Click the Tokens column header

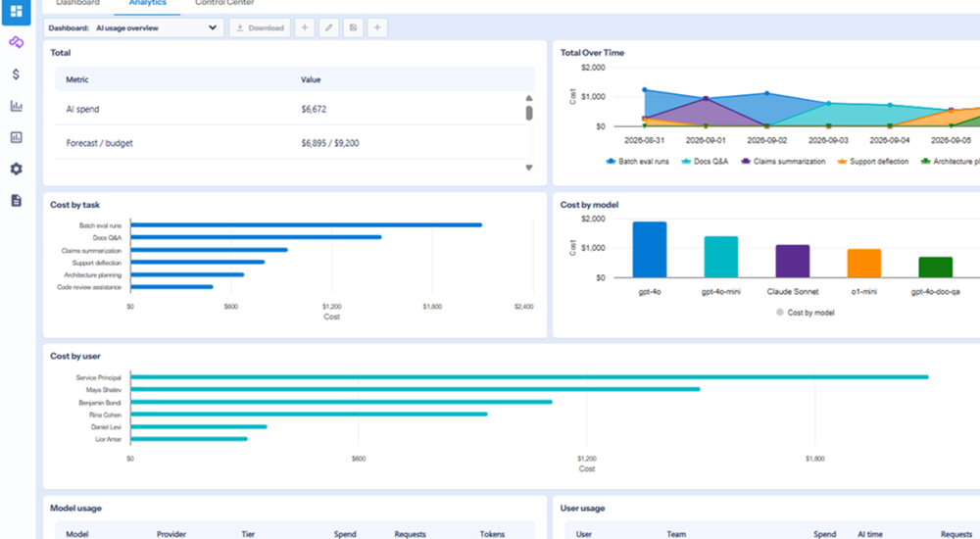click(x=492, y=534)
